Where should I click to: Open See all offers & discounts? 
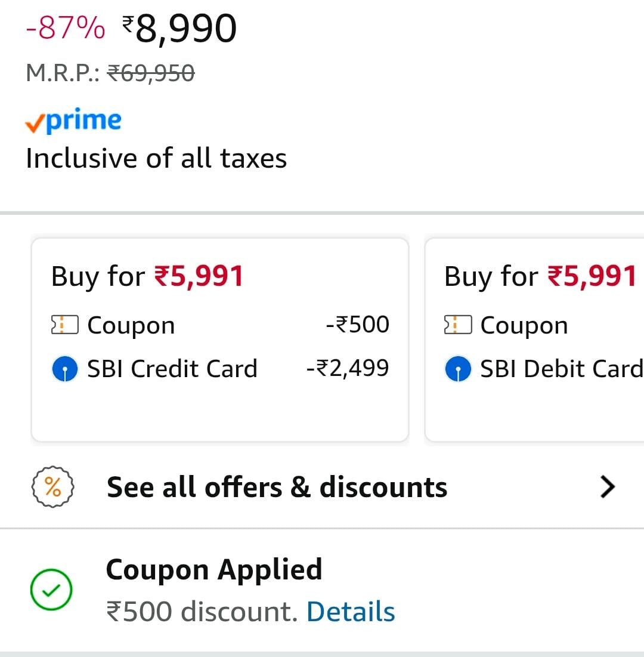[277, 488]
